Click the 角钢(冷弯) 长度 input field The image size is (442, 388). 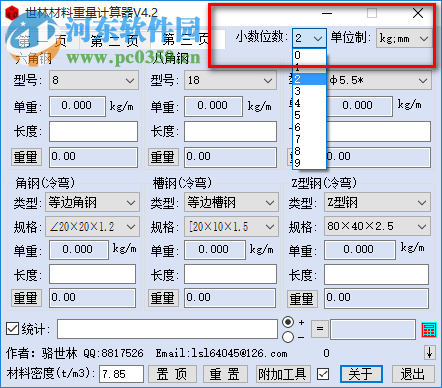click(92, 274)
